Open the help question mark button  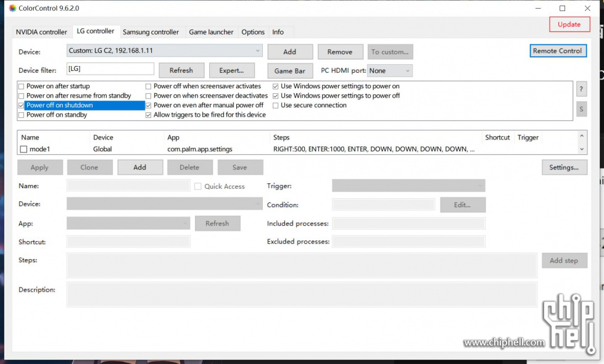[x=581, y=89]
